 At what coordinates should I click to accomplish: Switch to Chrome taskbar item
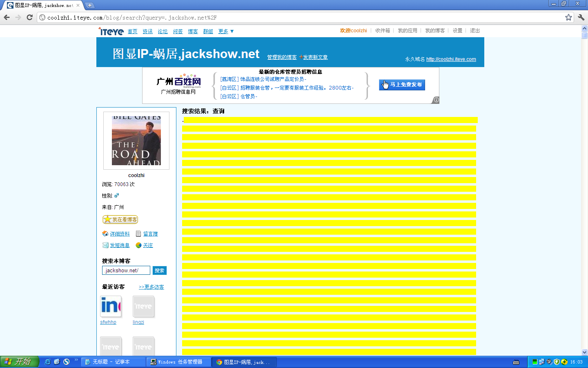coord(244,362)
